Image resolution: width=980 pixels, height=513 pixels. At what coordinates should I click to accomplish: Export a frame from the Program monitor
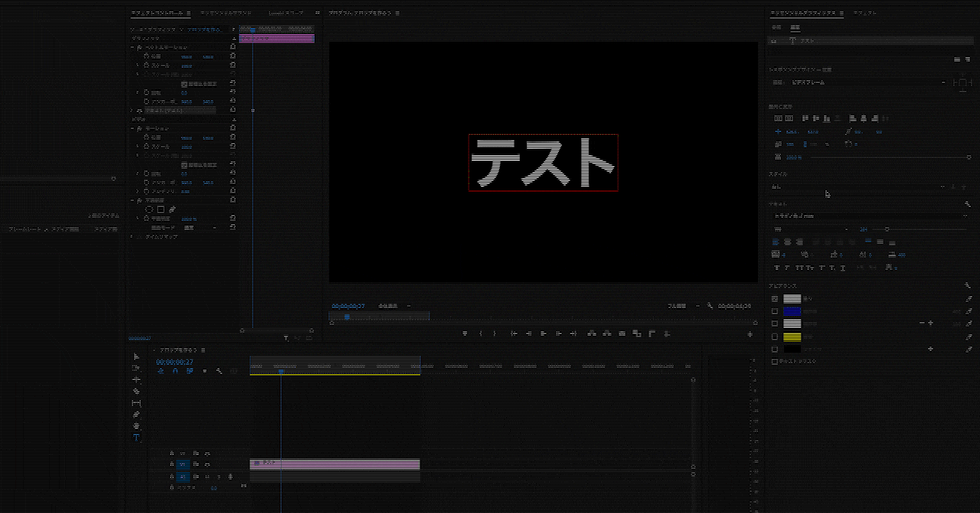click(622, 333)
